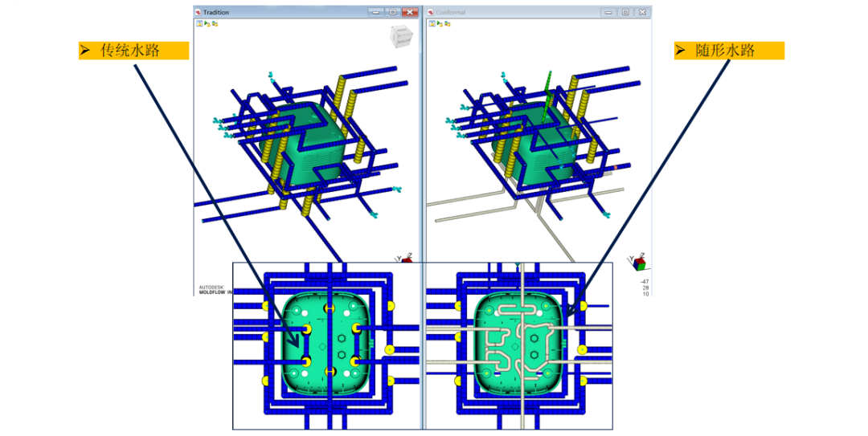Click the third lock icon in Tradition toolbar
This screenshot has height=436, width=868.
(215, 24)
